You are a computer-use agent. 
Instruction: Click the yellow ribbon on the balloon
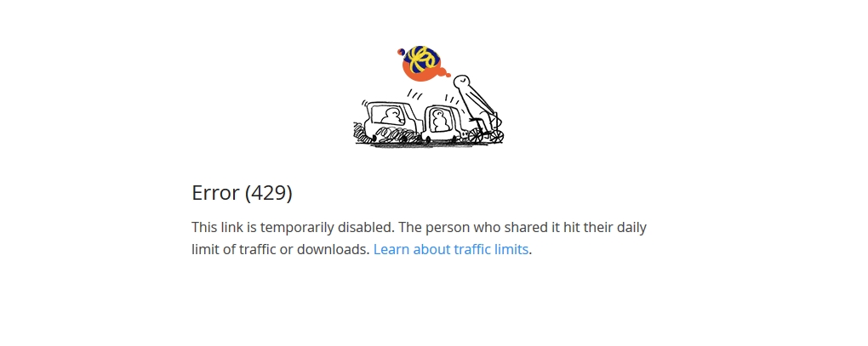[422, 59]
